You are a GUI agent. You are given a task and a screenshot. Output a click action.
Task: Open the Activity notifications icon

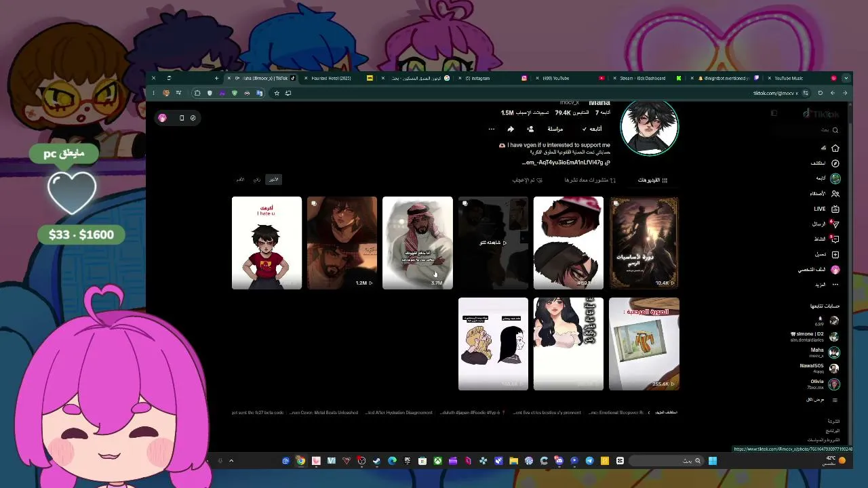835,239
